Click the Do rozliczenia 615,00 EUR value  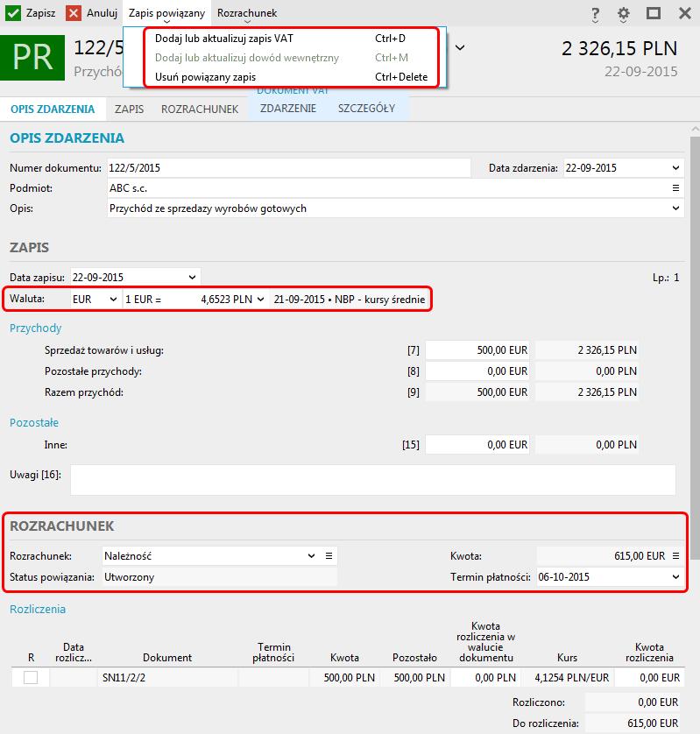[633, 723]
